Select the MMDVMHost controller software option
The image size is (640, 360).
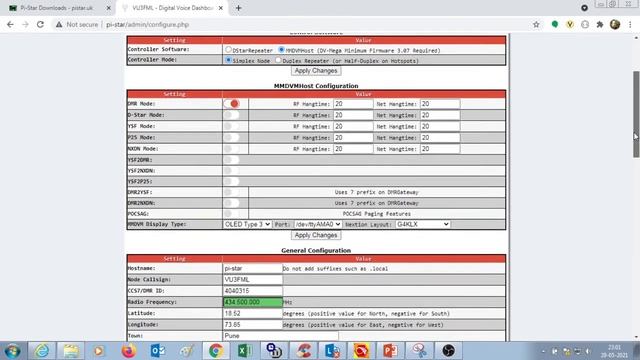[x=281, y=49]
